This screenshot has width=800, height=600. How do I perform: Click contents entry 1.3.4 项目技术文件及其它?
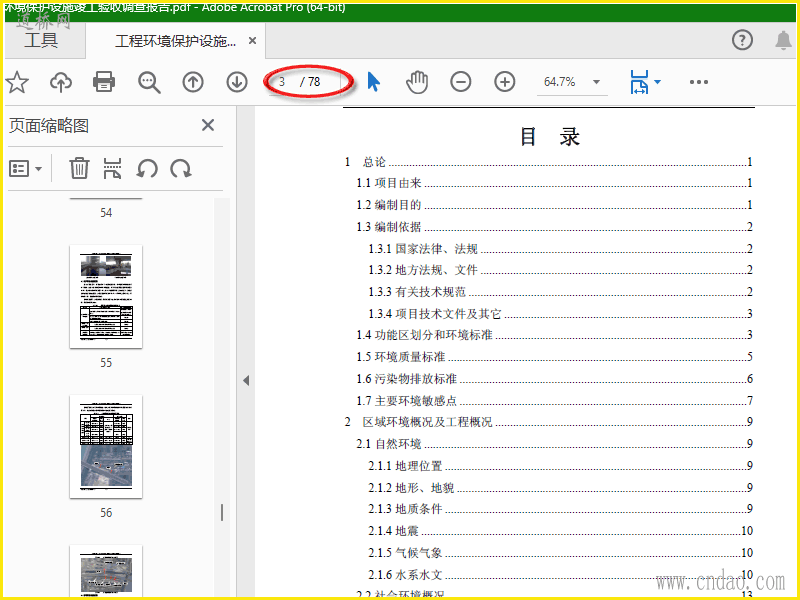560,314
